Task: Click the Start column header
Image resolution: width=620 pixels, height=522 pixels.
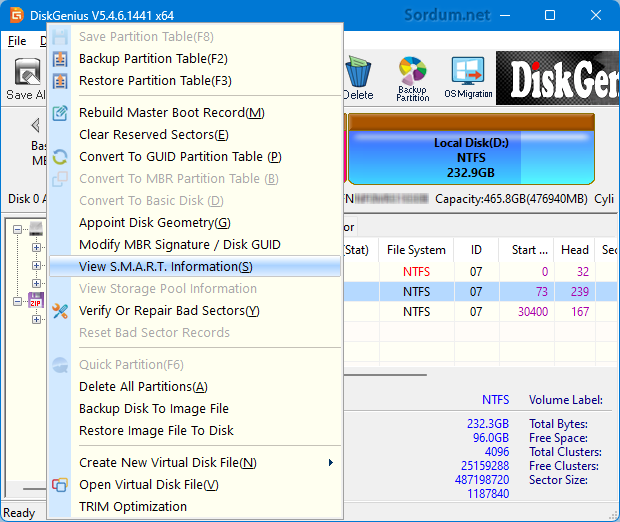Action: 526,250
